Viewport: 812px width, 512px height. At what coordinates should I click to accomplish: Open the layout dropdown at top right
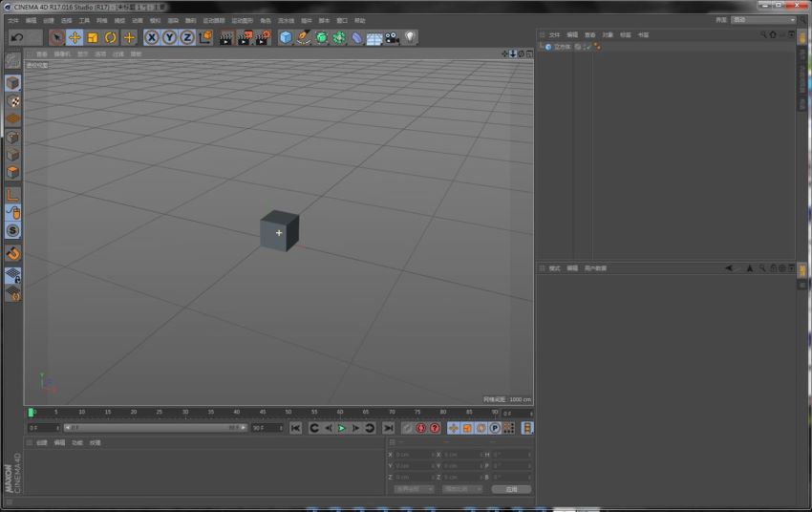tap(764, 20)
